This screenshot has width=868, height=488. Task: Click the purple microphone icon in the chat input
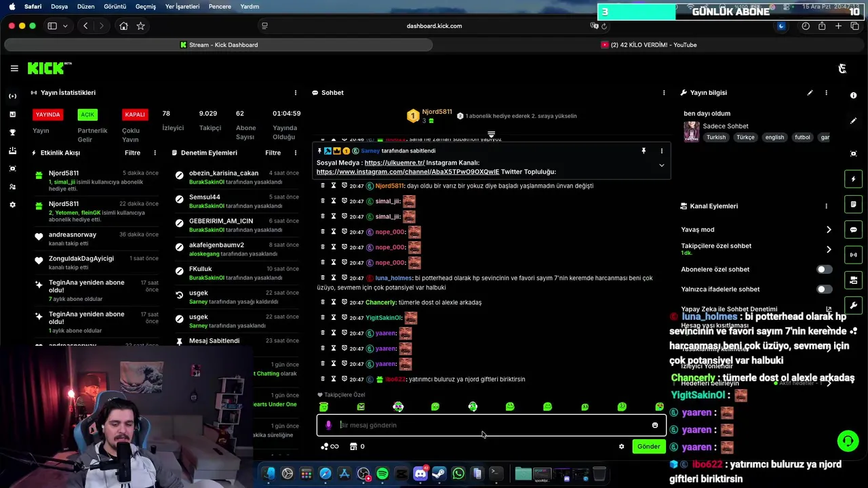click(x=328, y=425)
